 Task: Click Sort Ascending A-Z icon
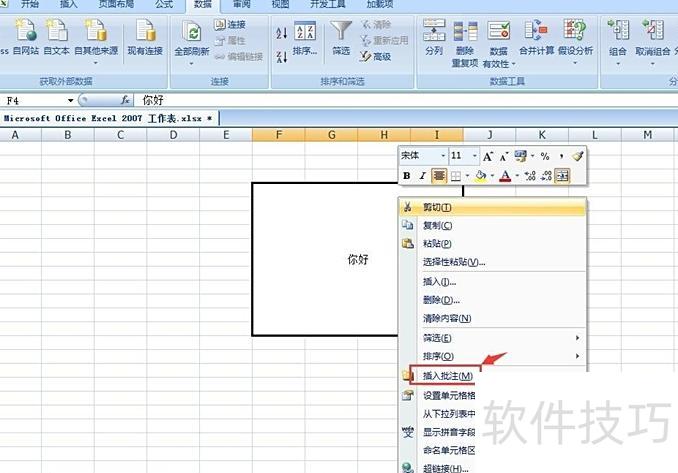pyautogui.click(x=281, y=33)
